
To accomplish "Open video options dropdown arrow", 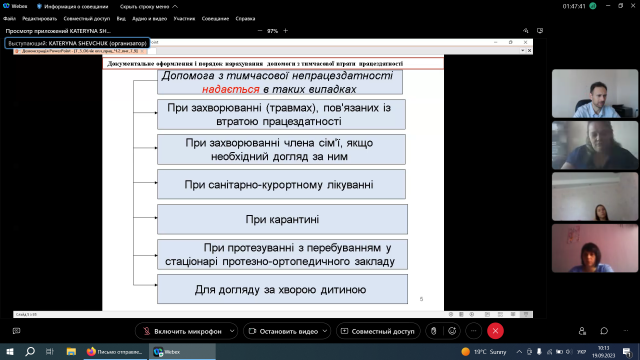I will tap(325, 331).
